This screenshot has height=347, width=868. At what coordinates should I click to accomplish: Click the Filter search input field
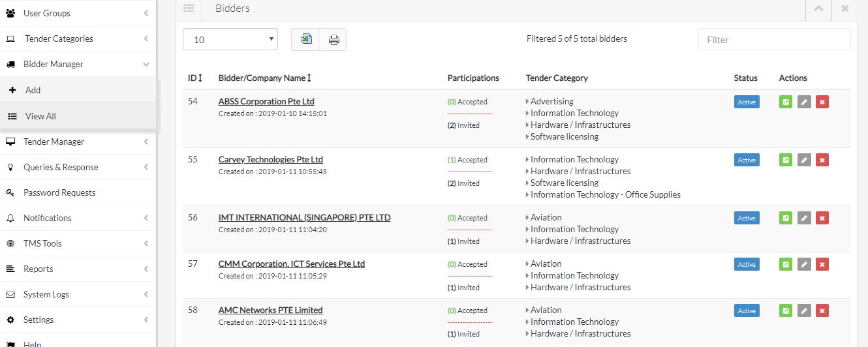coord(774,40)
